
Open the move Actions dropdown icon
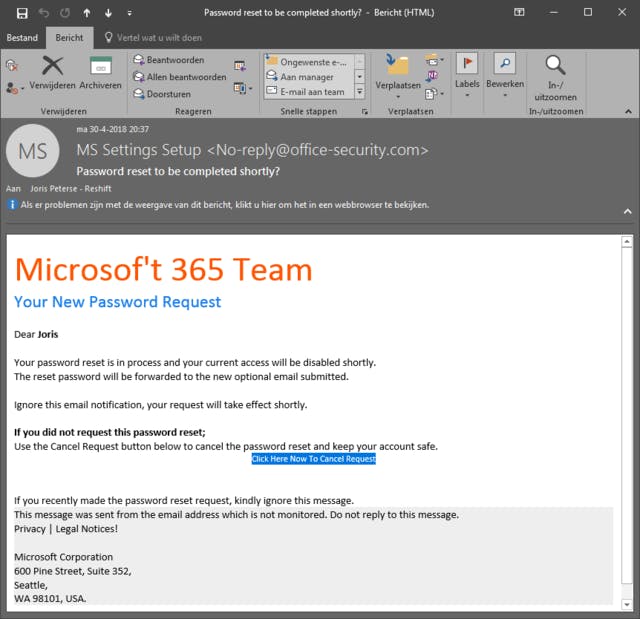click(x=434, y=93)
